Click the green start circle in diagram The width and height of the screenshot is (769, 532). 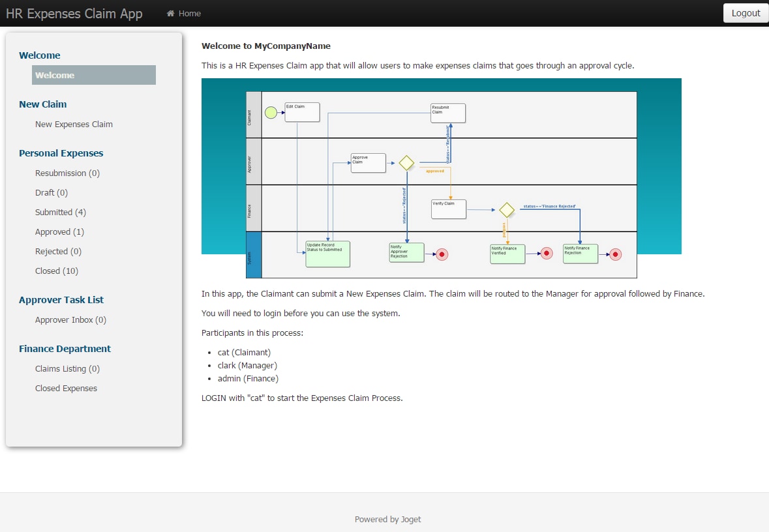[x=271, y=113]
